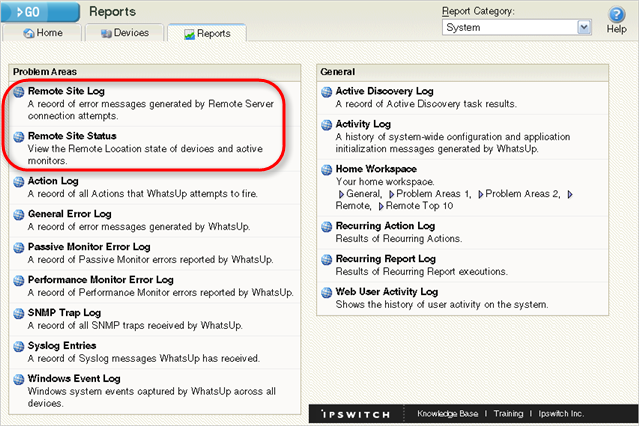This screenshot has width=639, height=426.
Task: Open the Training footer link
Action: tap(508, 414)
